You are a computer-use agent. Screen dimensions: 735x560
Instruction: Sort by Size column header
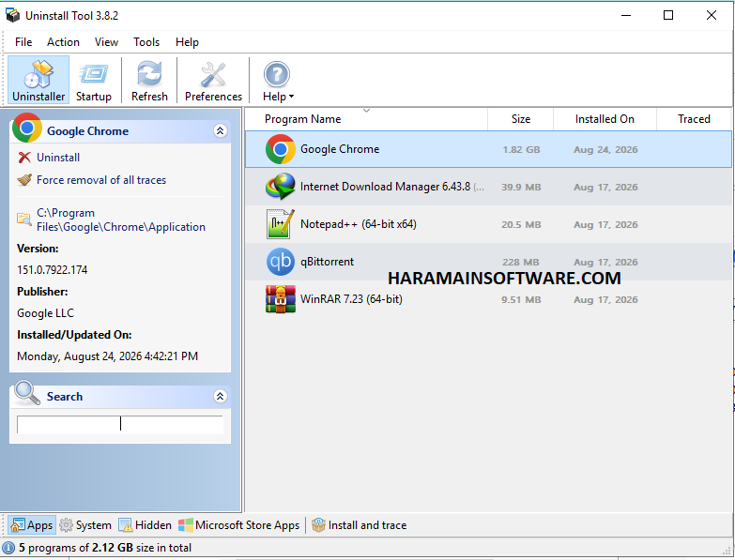(521, 119)
